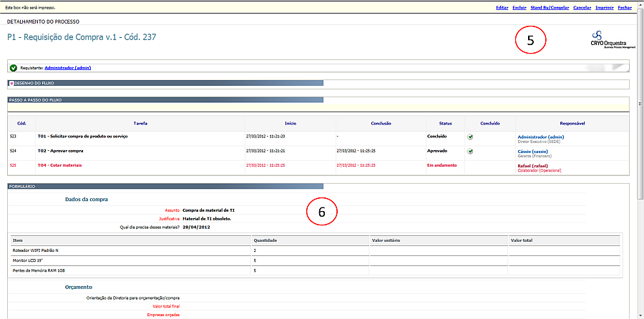The height and width of the screenshot is (319, 644).
Task: Collapse the Passo a Passo do Fluxo section
Action: pos(33,99)
